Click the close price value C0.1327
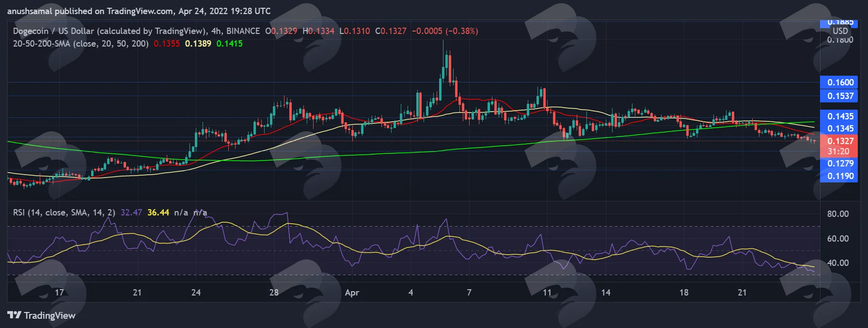868x328 pixels. coord(391,31)
